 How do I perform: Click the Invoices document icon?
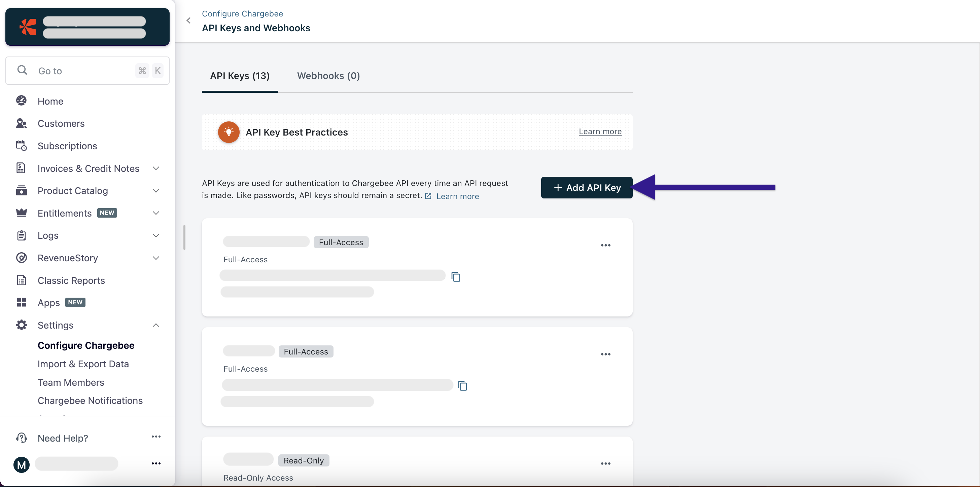point(21,168)
